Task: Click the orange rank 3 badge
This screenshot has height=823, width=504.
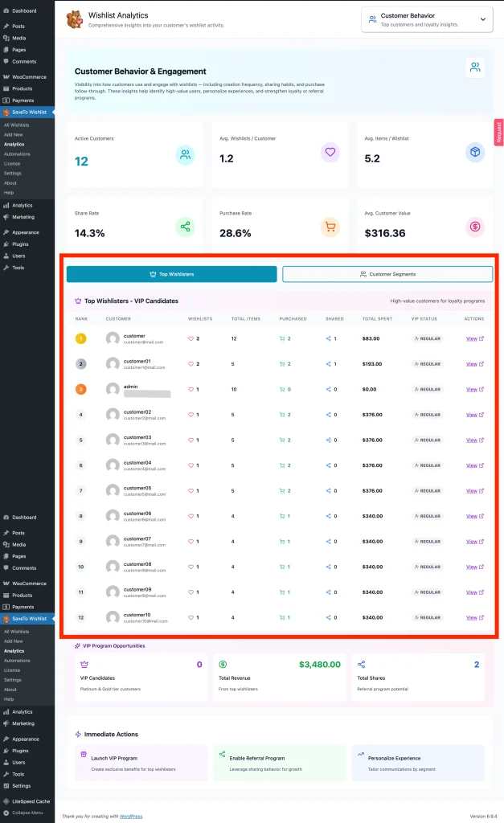Action: coord(81,390)
